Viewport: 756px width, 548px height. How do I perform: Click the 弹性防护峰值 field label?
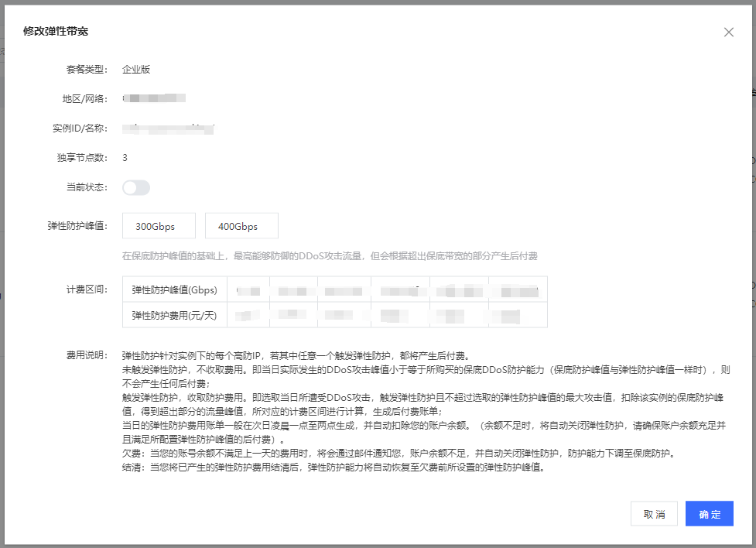[x=77, y=225]
